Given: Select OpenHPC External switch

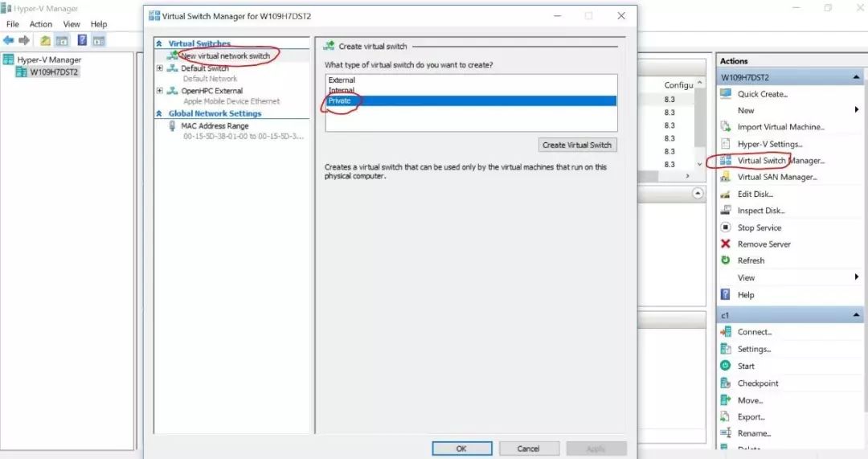Looking at the screenshot, I should click(212, 90).
